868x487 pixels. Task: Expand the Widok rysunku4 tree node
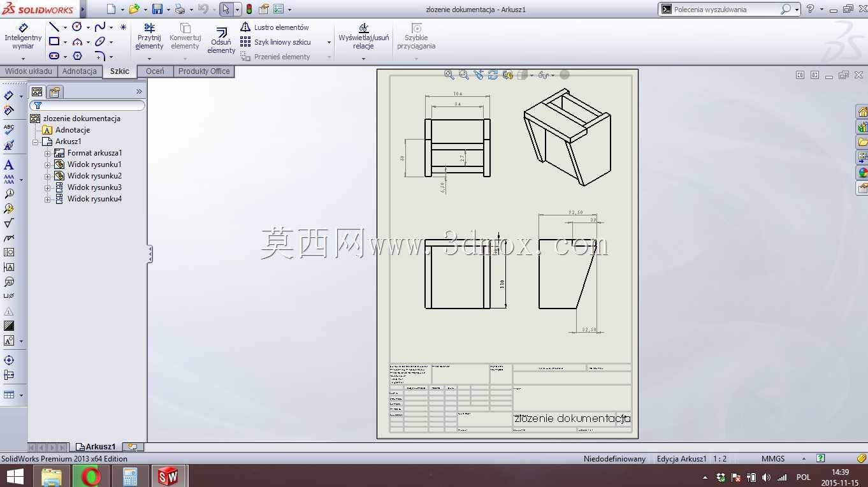pyautogui.click(x=47, y=199)
